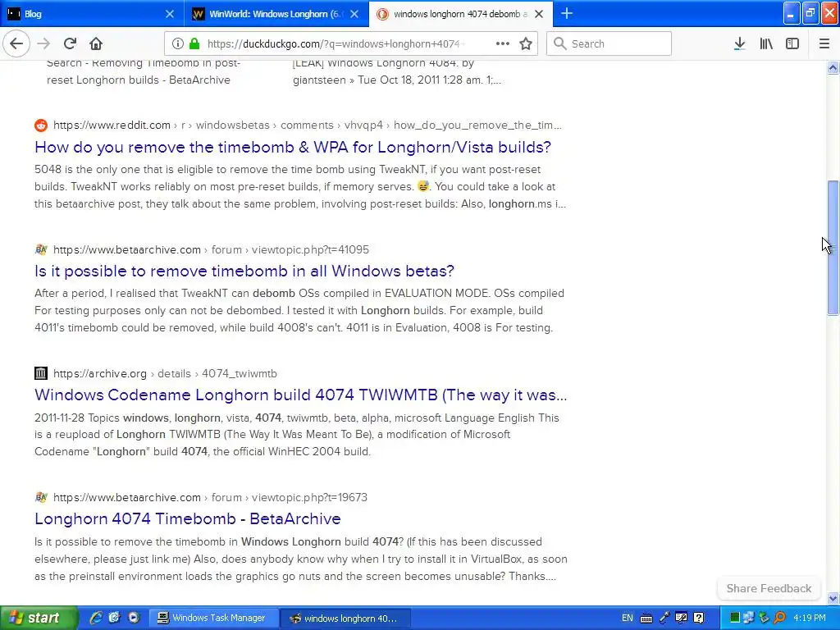Click the browser Search box

[609, 43]
